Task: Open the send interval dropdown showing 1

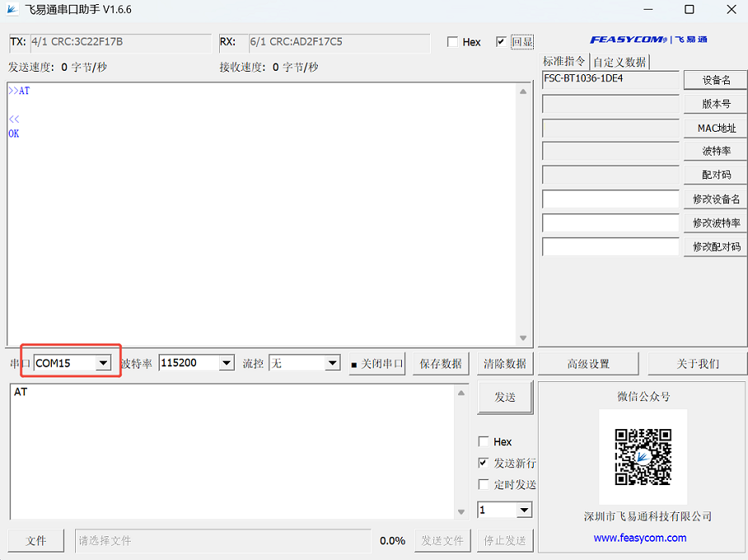Action: click(524, 511)
